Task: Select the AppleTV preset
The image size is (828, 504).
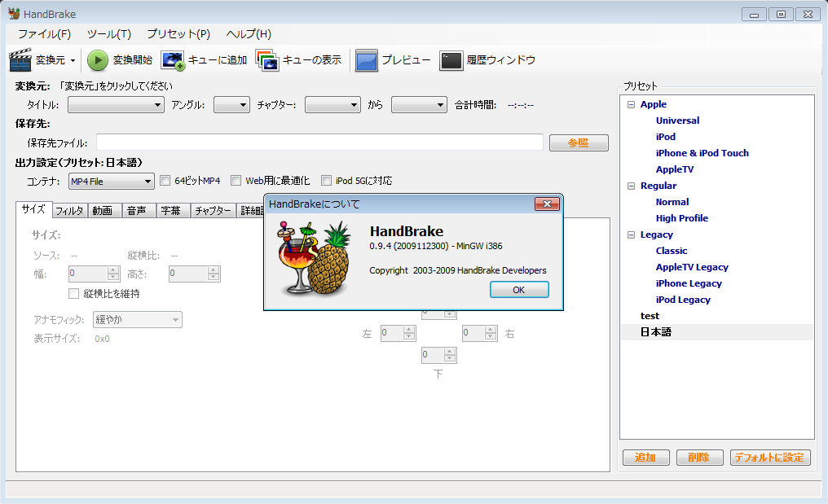Action: [x=675, y=169]
